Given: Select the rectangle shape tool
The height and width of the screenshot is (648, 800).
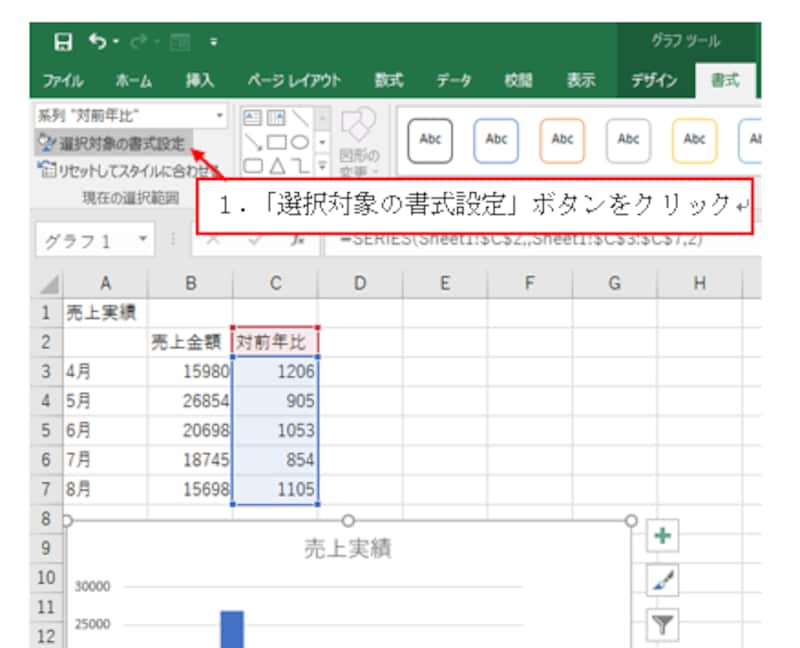Looking at the screenshot, I should (277, 141).
